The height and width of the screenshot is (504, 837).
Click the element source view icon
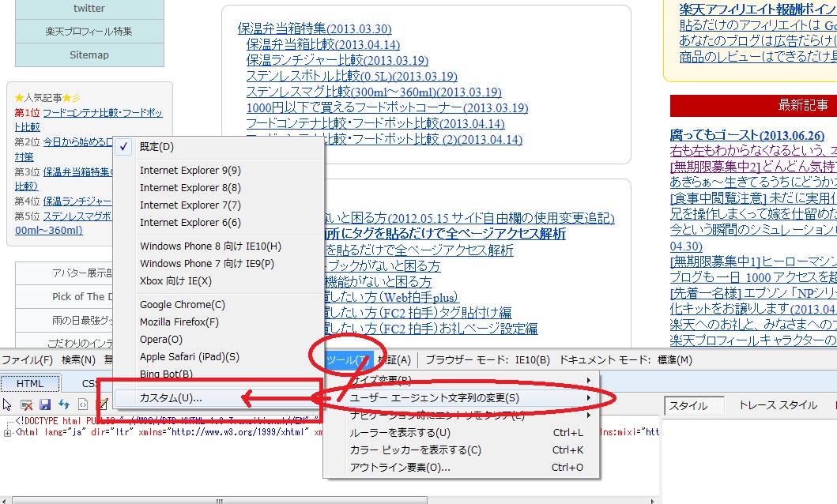83,404
